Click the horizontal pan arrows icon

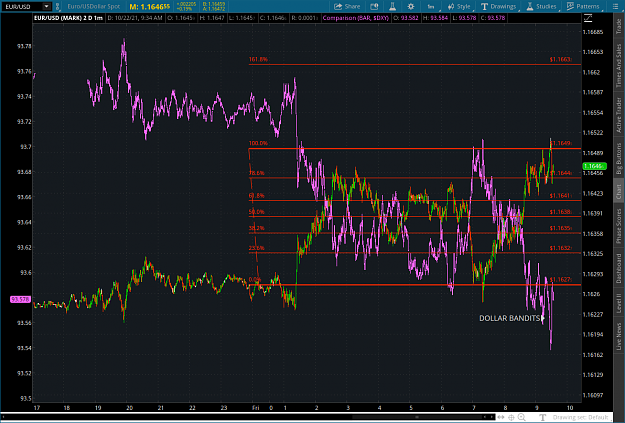click(501, 417)
